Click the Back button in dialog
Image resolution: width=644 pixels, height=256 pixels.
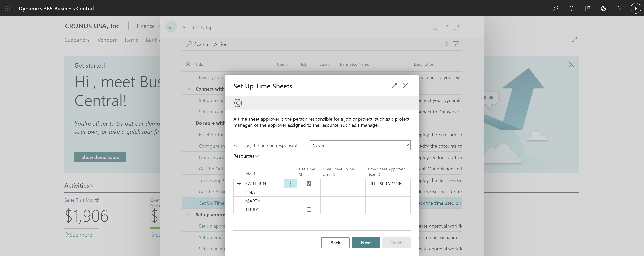(335, 242)
